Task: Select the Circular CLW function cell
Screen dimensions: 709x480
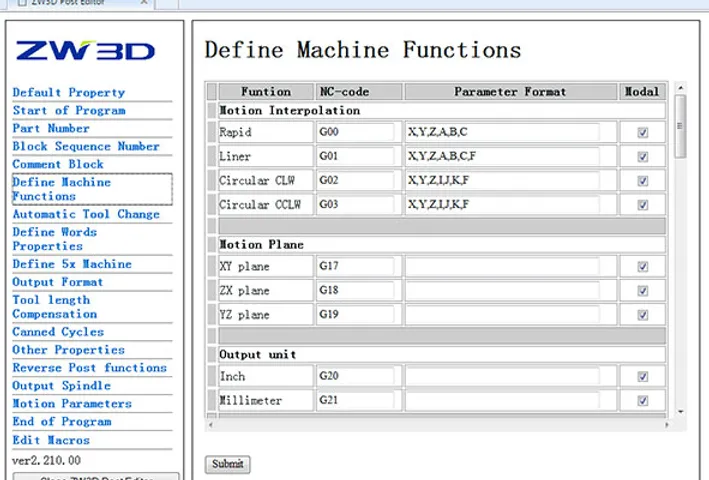Action: point(266,180)
